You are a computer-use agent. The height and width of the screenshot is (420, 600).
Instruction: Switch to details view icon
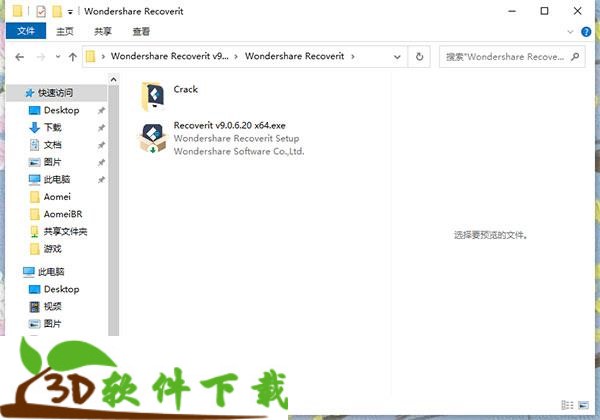pyautogui.click(x=567, y=405)
